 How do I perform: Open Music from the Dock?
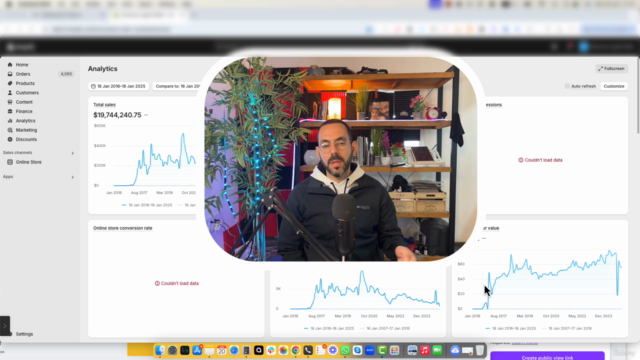pos(424,350)
